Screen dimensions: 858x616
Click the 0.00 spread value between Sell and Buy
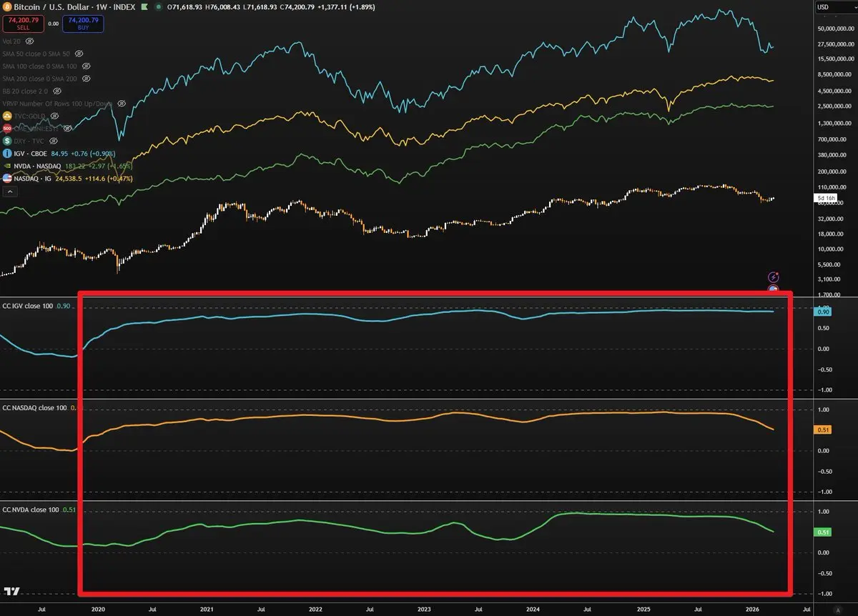(53, 24)
